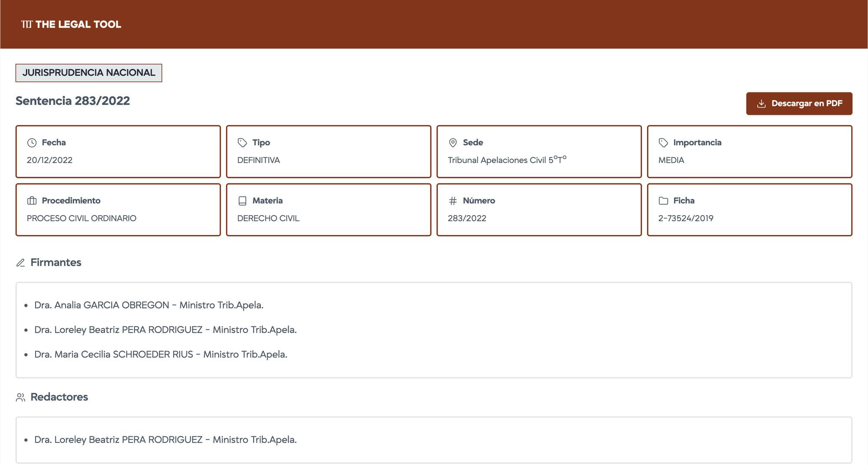Click the pencil icon beside Firmantes

tap(20, 263)
